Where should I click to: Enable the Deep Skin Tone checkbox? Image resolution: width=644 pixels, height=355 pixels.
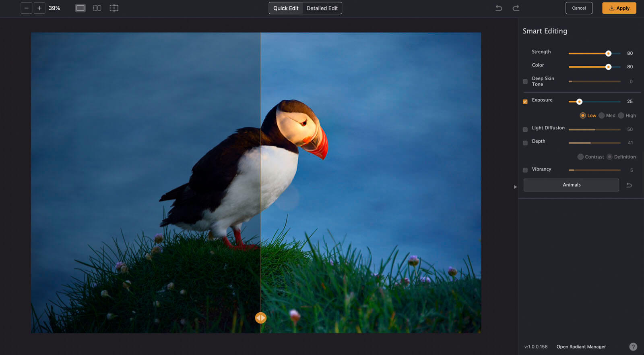[x=525, y=81]
